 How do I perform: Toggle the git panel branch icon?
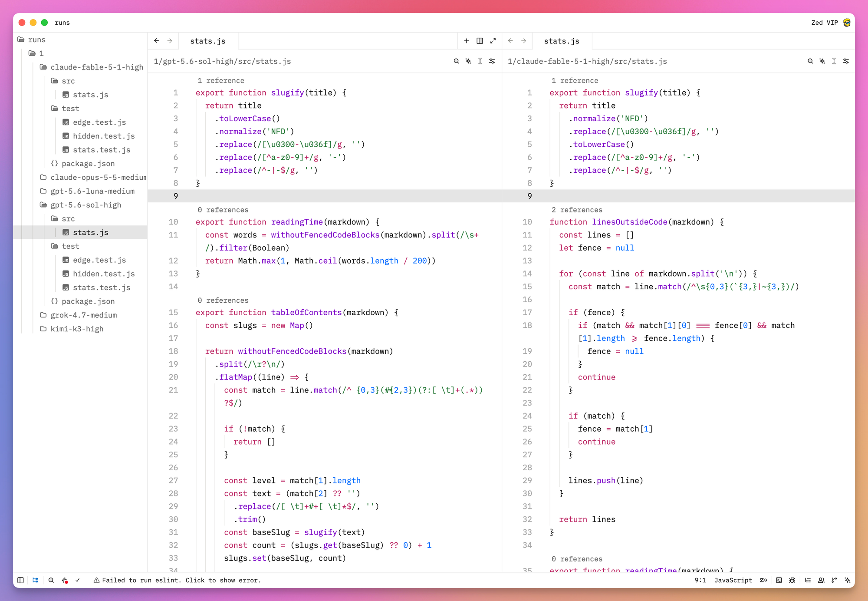coord(834,580)
